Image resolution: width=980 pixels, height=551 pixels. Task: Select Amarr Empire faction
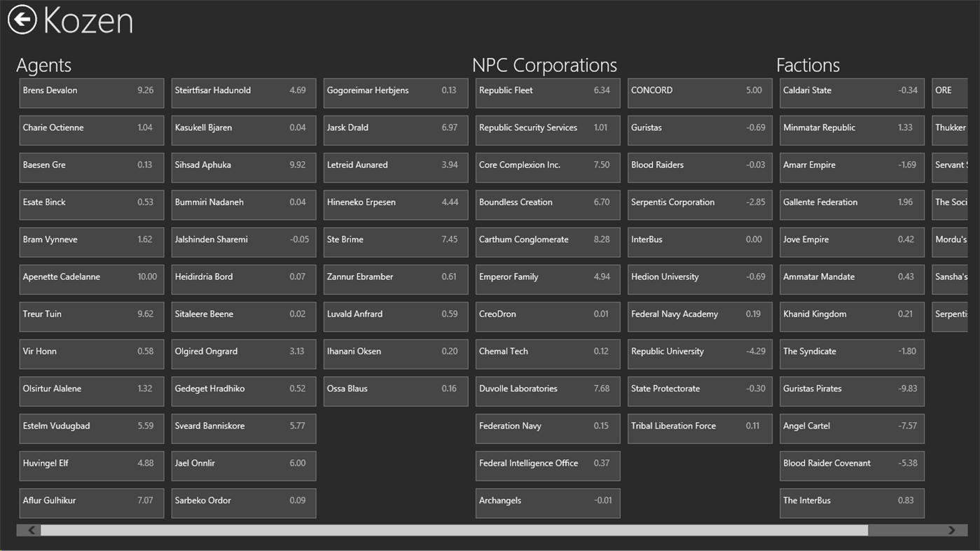852,167
